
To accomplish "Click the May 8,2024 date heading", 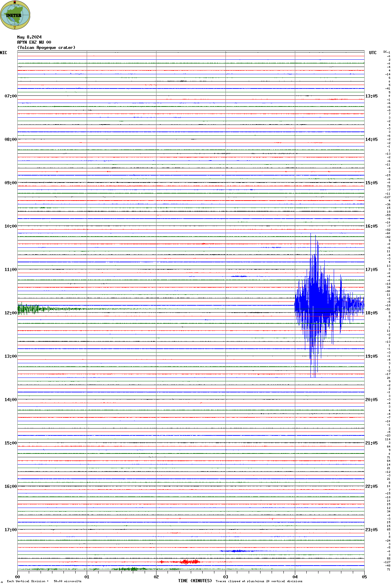I will tap(29, 37).
